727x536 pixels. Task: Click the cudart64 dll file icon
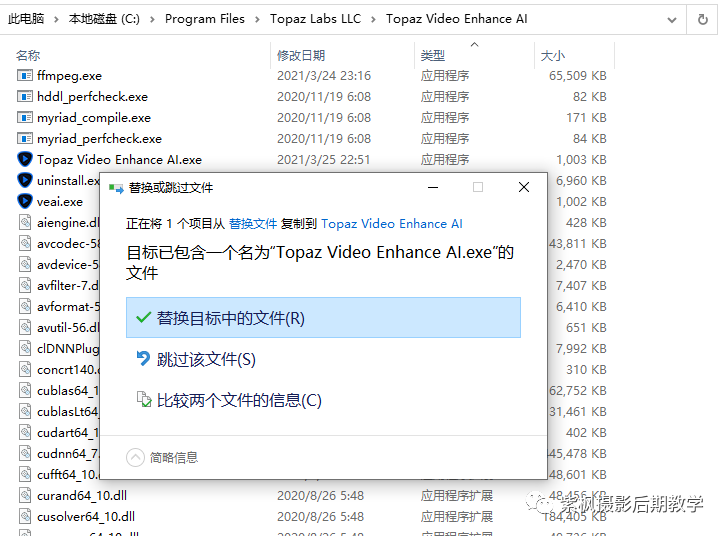(25, 432)
